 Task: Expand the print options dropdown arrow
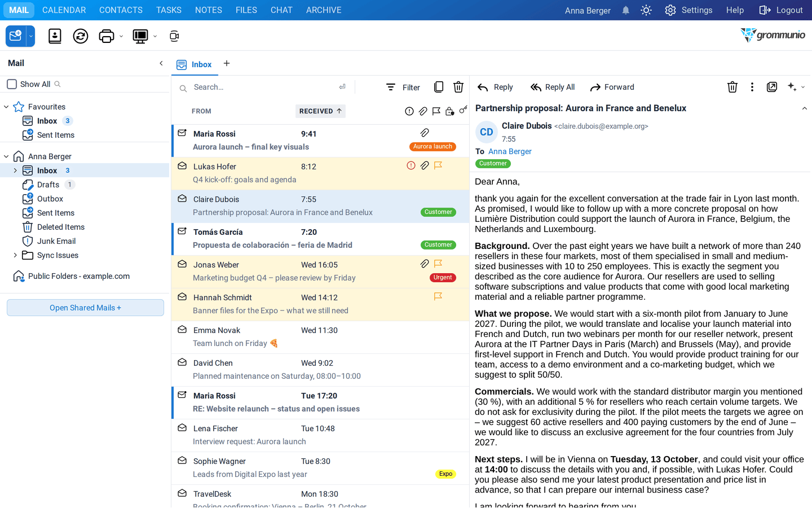click(121, 37)
